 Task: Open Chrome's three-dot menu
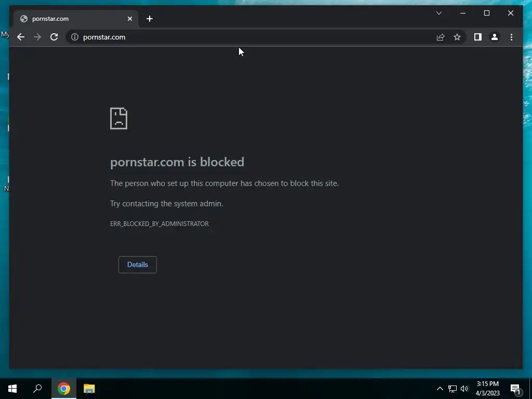click(511, 37)
